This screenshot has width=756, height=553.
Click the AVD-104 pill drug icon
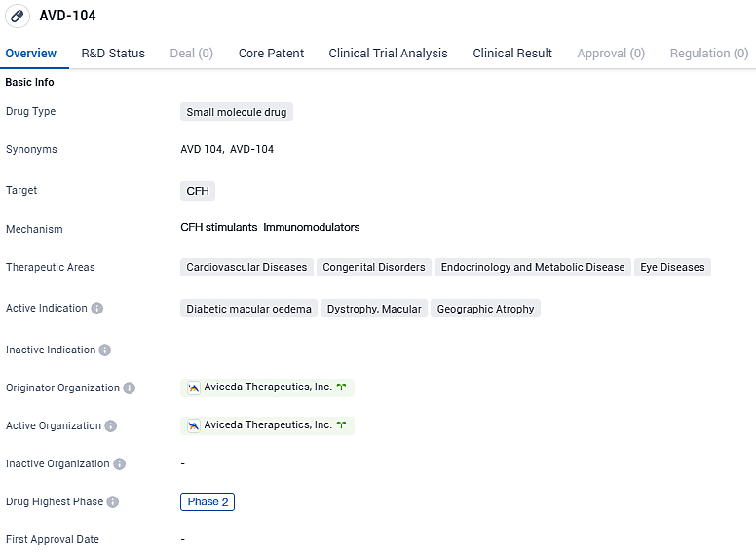pos(17,17)
